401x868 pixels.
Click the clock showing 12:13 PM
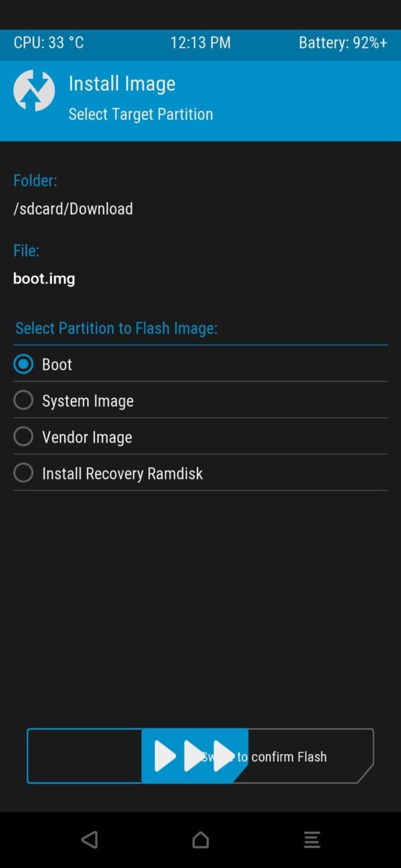coord(200,42)
